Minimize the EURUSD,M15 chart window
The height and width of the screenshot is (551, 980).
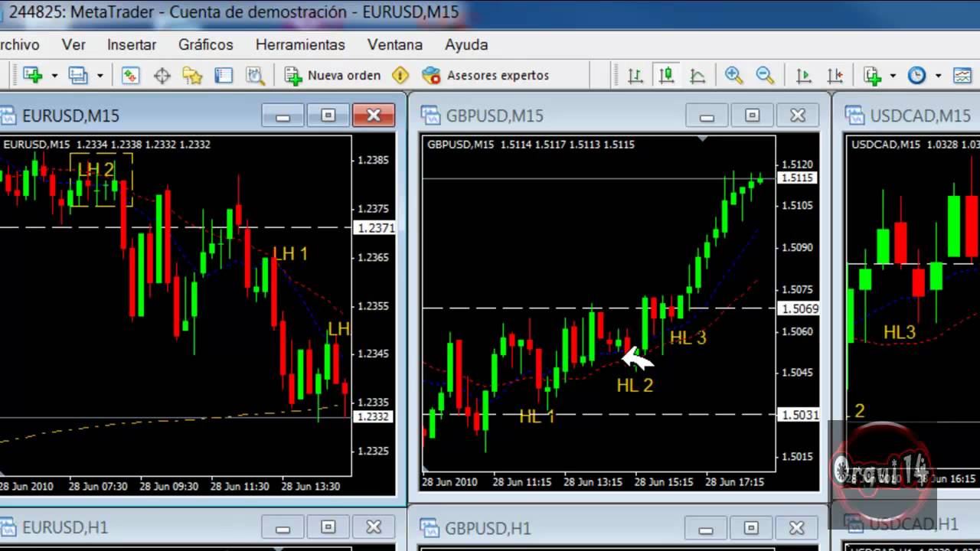pyautogui.click(x=283, y=116)
